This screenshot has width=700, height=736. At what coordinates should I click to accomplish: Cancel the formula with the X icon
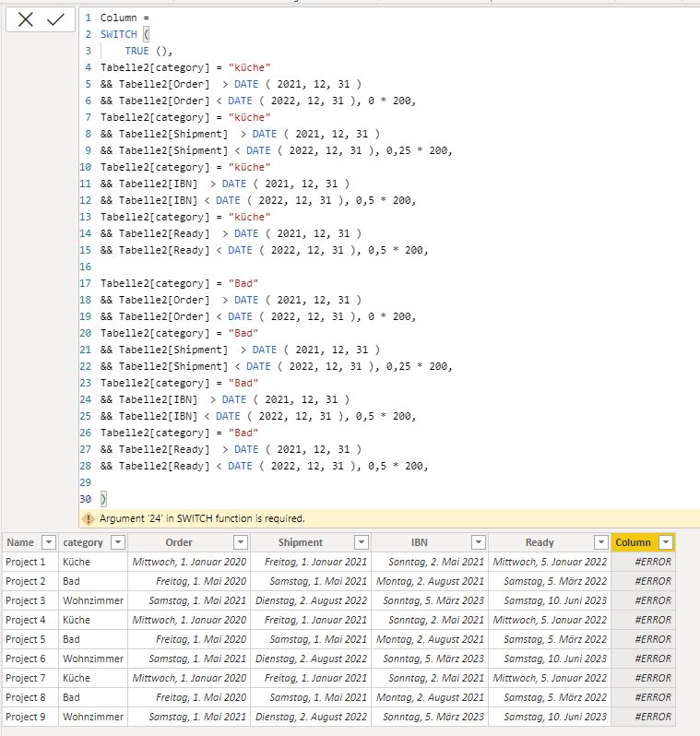tap(25, 19)
